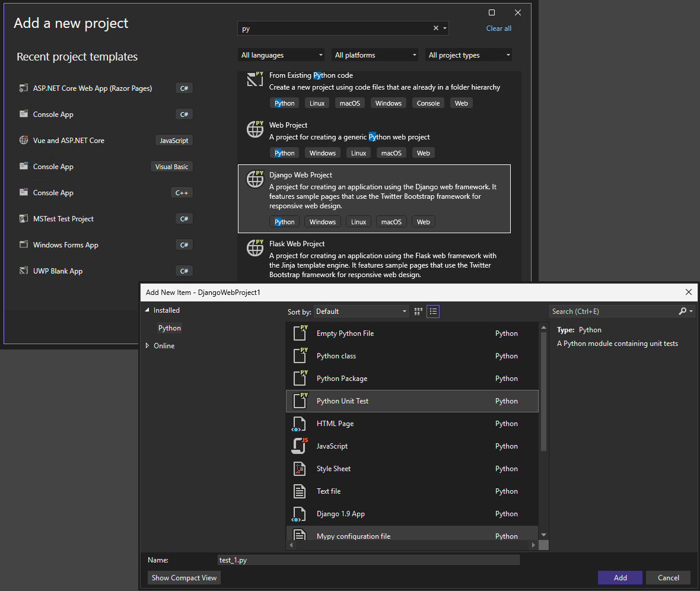This screenshot has width=700, height=591.
Task: Select Python under Installed
Action: (x=169, y=328)
